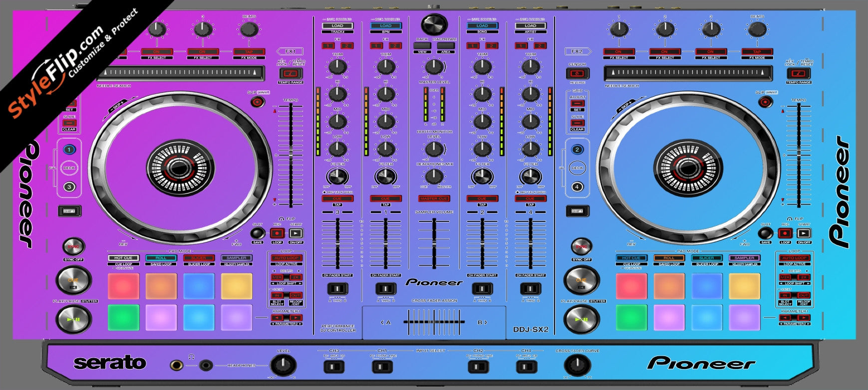Viewport: 868px width, 390px height.
Task: Choose SLICER pad mode on the left deck
Action: tap(199, 258)
